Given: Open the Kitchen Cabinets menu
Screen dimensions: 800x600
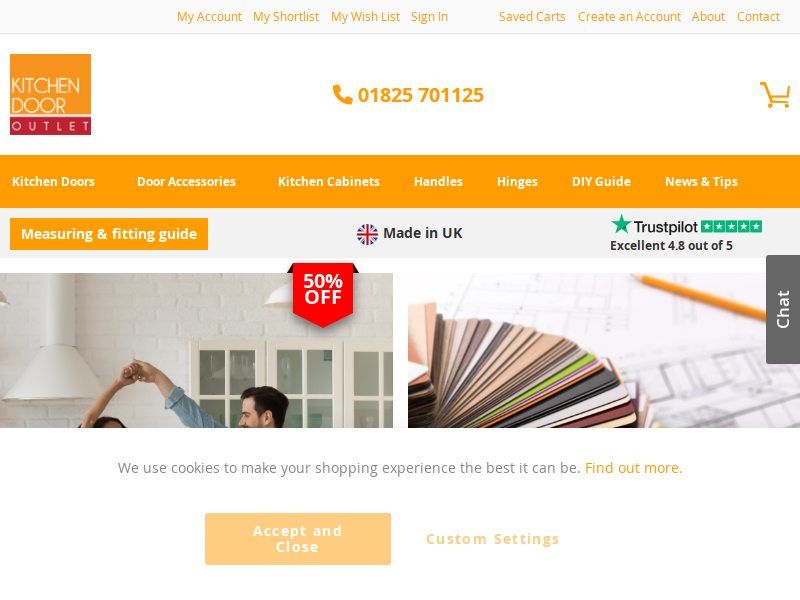Looking at the screenshot, I should [x=329, y=182].
